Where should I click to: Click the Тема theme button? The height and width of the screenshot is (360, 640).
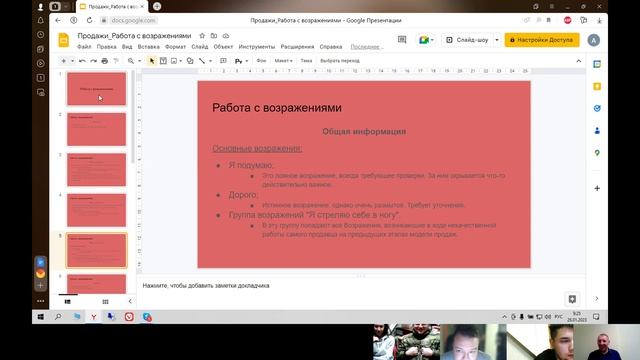coord(306,61)
